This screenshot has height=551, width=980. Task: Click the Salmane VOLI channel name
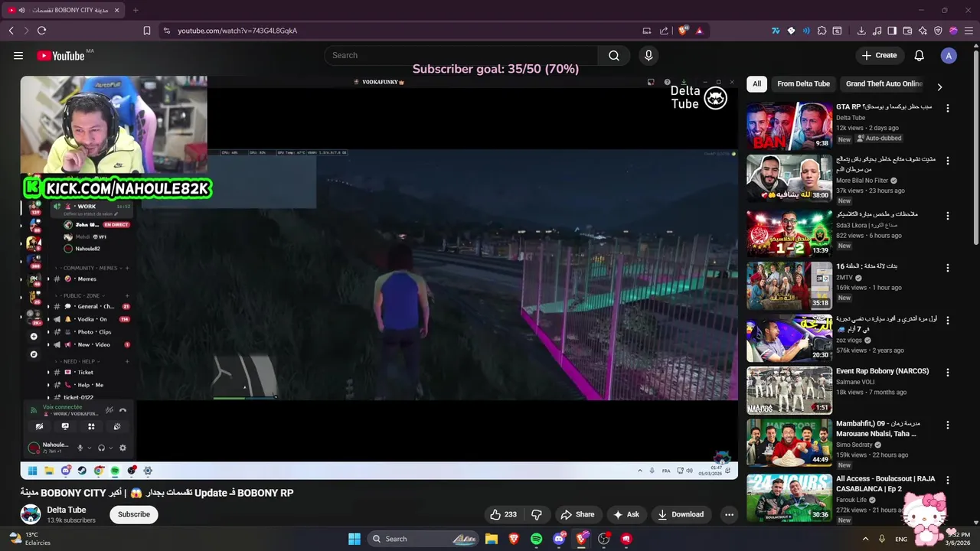tap(855, 382)
